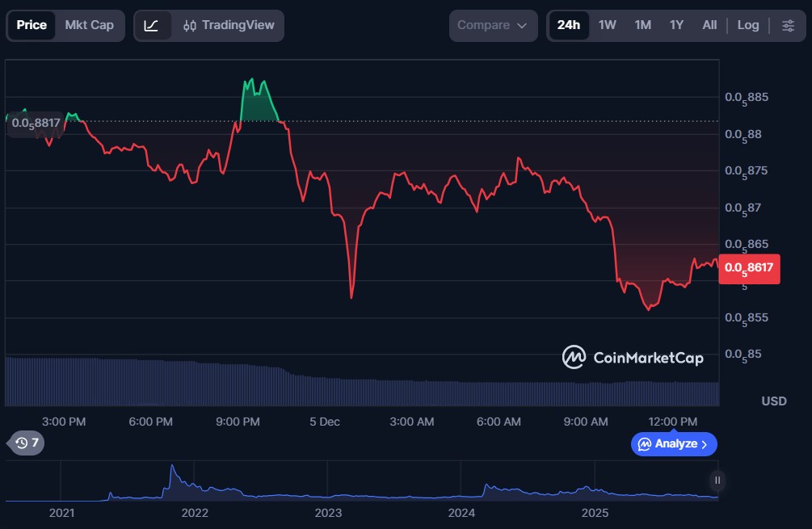The height and width of the screenshot is (529, 812).
Task: Toggle Log scale on chart
Action: [x=747, y=25]
